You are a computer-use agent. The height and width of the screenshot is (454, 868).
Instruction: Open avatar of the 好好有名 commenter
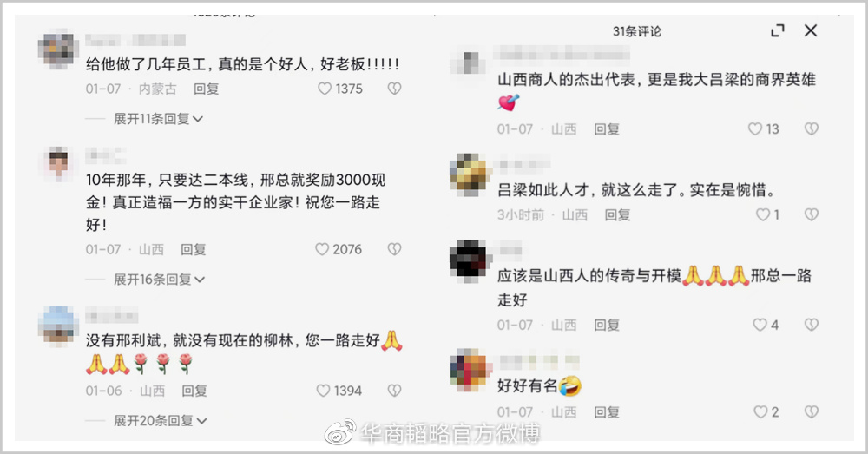coord(470,370)
